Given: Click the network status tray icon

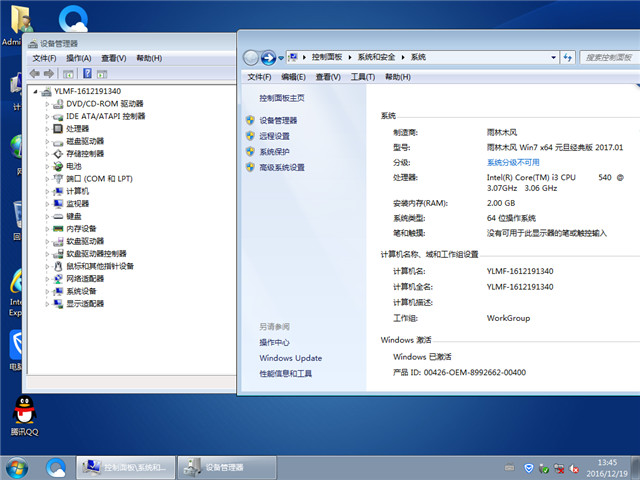Looking at the screenshot, I should 559,468.
